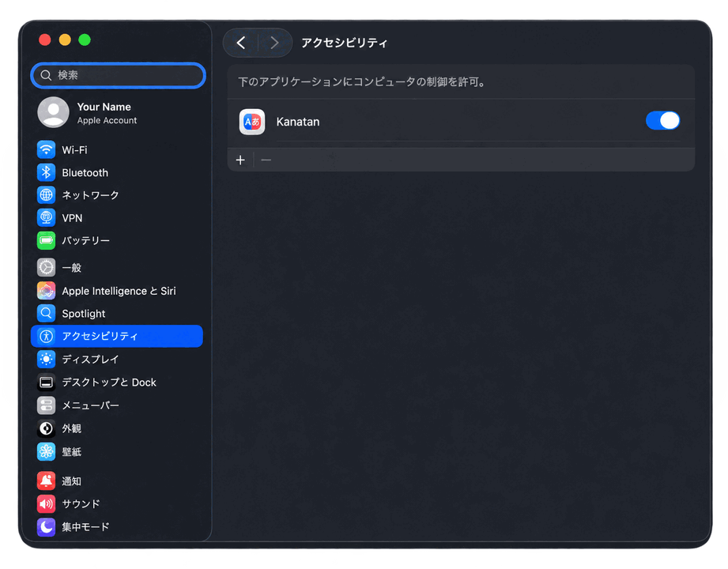Screen dimensions: 728x569
Task: Click the Wi-Fi icon in sidebar
Action: (46, 149)
